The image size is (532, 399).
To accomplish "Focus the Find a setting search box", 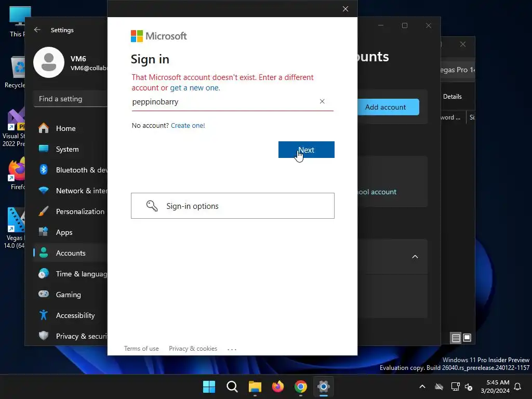I will pyautogui.click(x=70, y=99).
